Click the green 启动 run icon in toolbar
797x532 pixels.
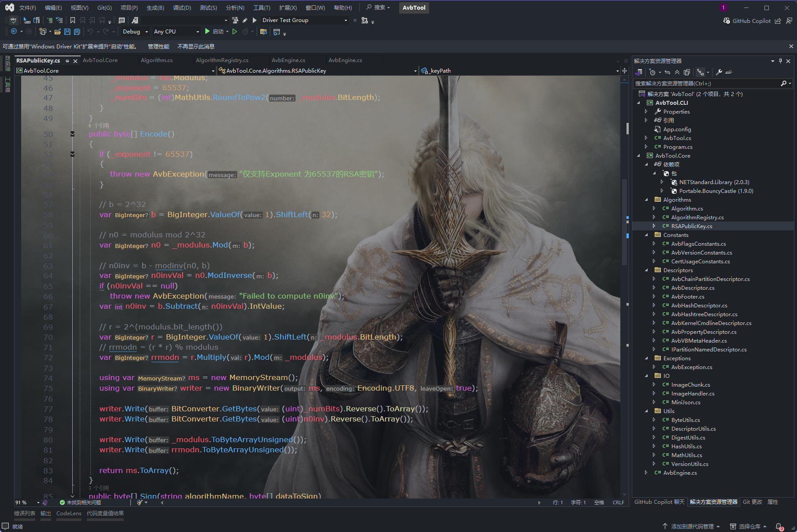[207, 31]
